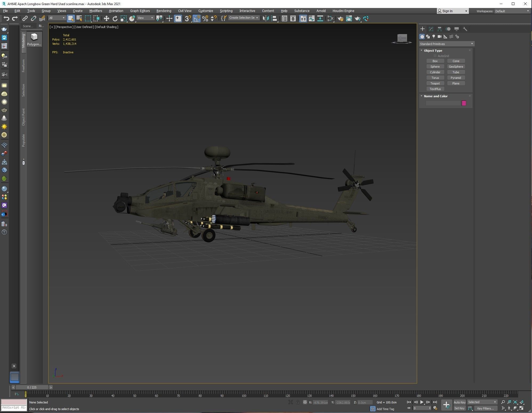The image size is (532, 413).
Task: Select the Rotate transform tool
Action: point(115,18)
